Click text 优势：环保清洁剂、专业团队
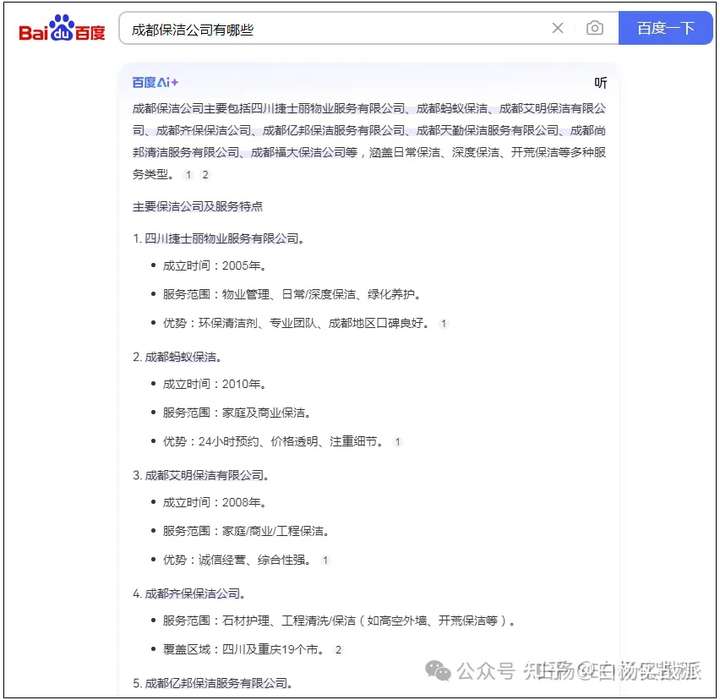This screenshot has height=700, width=720. coord(240,323)
